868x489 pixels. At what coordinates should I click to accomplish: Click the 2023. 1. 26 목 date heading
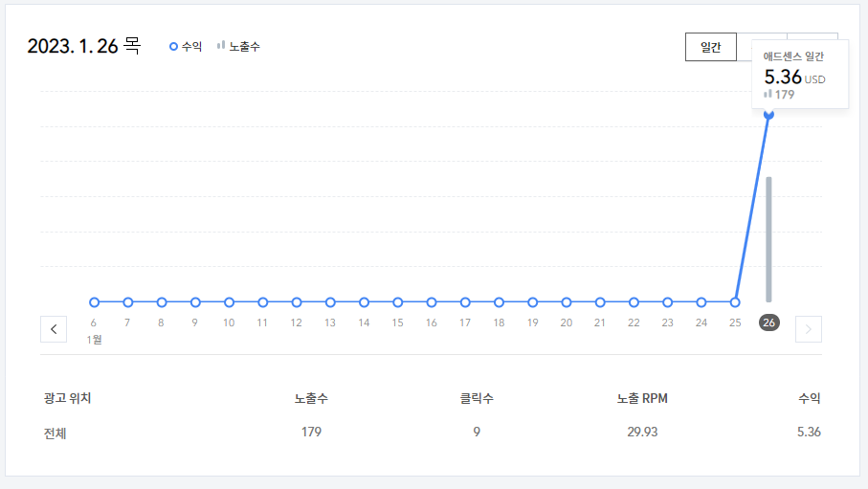(x=84, y=46)
